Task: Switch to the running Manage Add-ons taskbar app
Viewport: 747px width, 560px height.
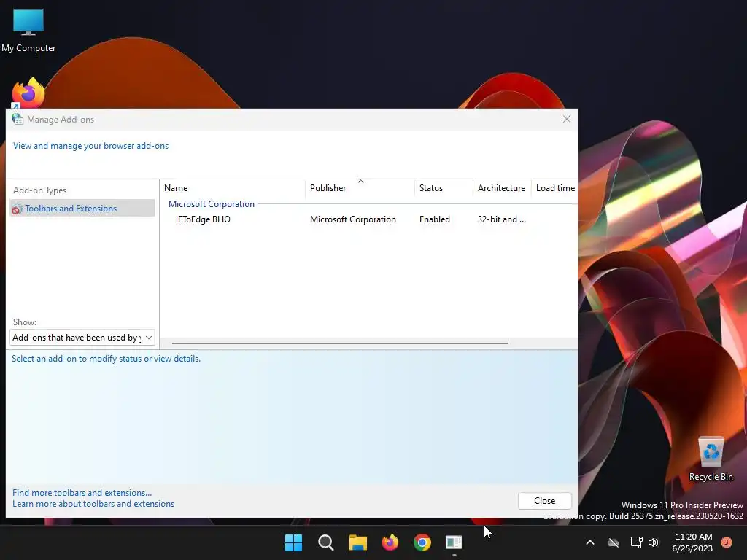Action: click(x=454, y=542)
